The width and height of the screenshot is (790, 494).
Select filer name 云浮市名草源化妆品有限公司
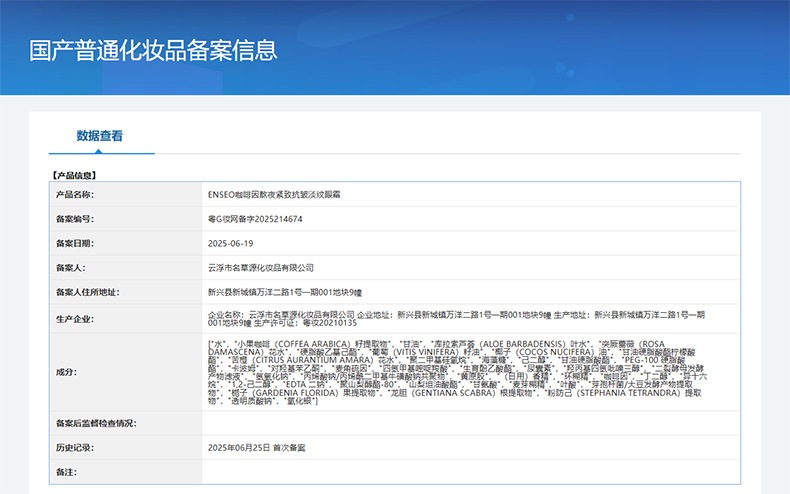pos(260,268)
